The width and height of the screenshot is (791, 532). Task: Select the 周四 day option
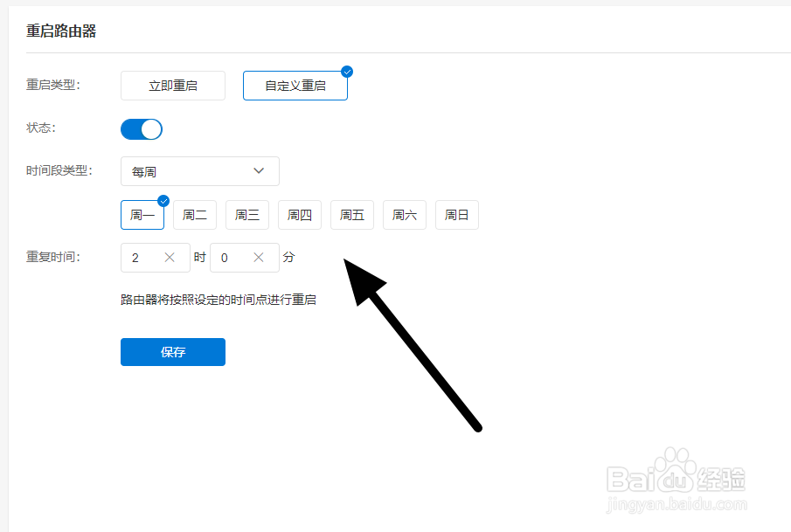tap(300, 215)
